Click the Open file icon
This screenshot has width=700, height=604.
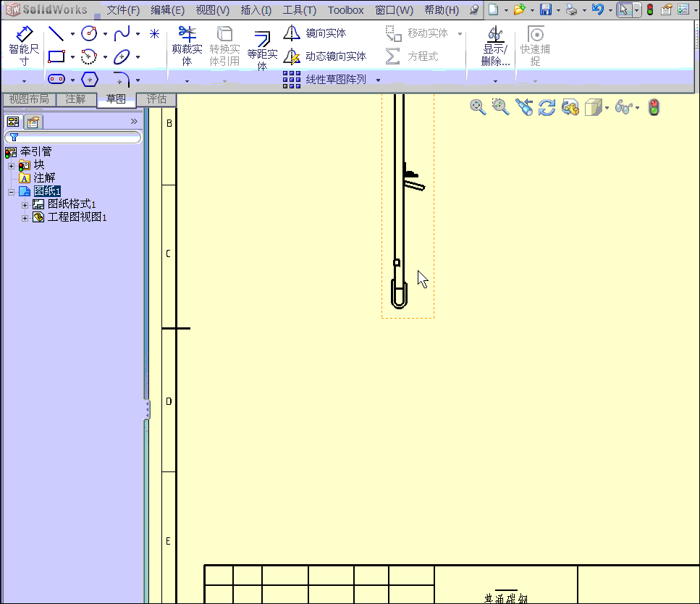[x=519, y=9]
